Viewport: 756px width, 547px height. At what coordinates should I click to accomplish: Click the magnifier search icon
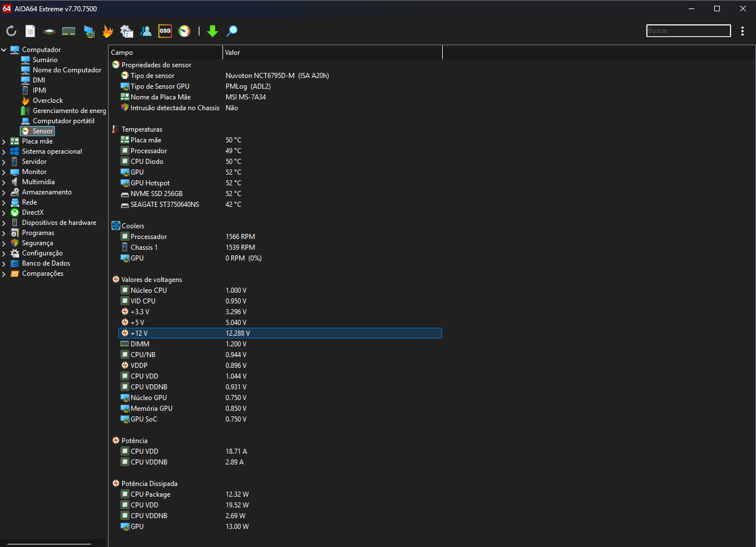tap(232, 31)
